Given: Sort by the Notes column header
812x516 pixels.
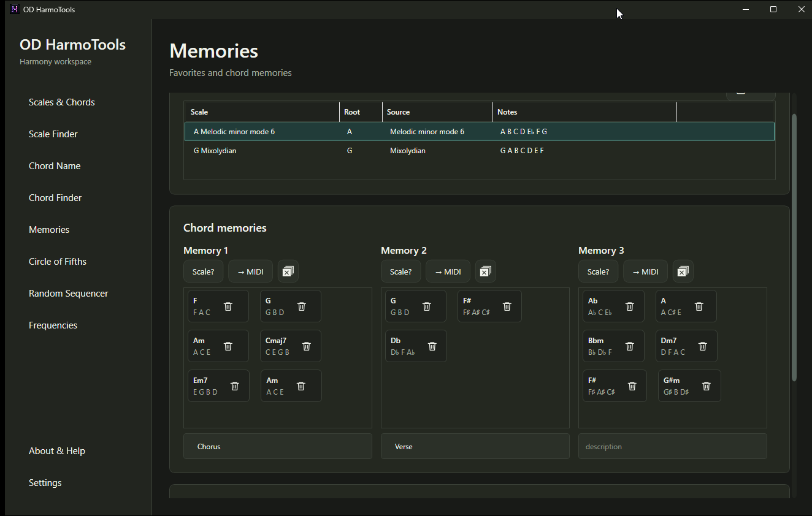Looking at the screenshot, I should click(585, 112).
